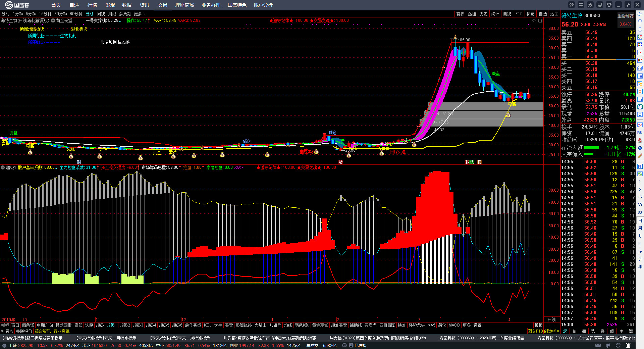Click the settings sliders icon in title bar
644x349 pixels.
click(x=581, y=5)
